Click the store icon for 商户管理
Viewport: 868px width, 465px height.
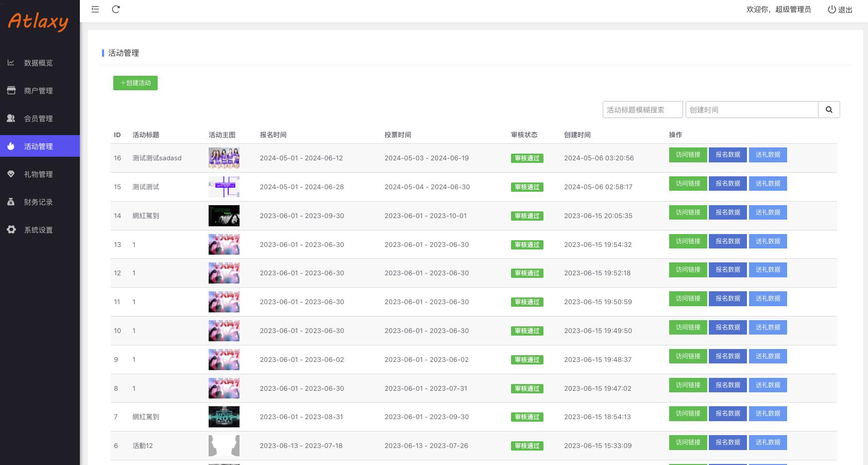click(11, 91)
